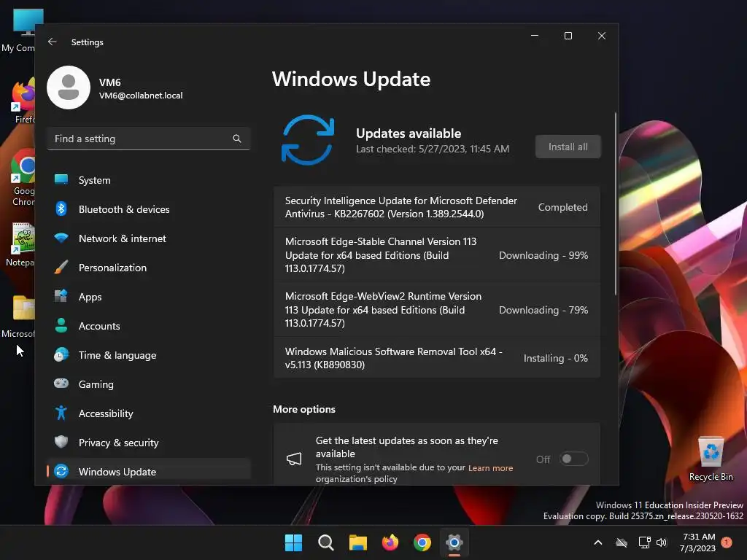Open File Explorer from the taskbar
The image size is (747, 560).
pos(357,542)
